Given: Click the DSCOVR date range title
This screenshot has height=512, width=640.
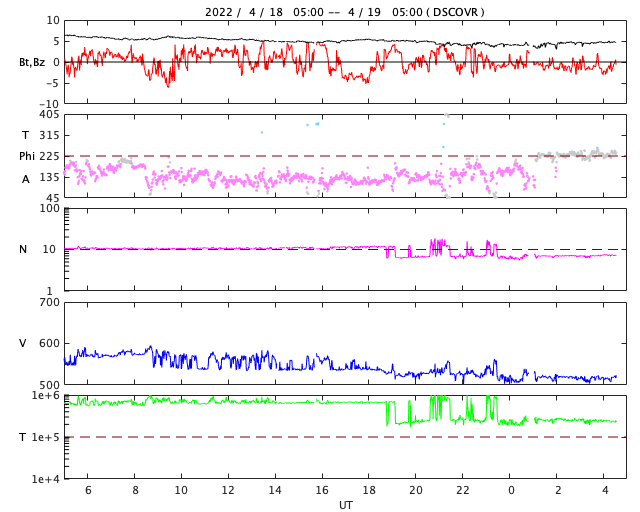Looking at the screenshot, I should click(344, 12).
